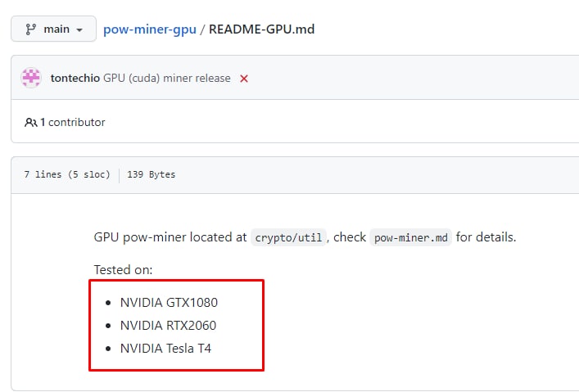Click the dropdown caret next to main
This screenshot has height=392, width=579.
pyautogui.click(x=79, y=30)
